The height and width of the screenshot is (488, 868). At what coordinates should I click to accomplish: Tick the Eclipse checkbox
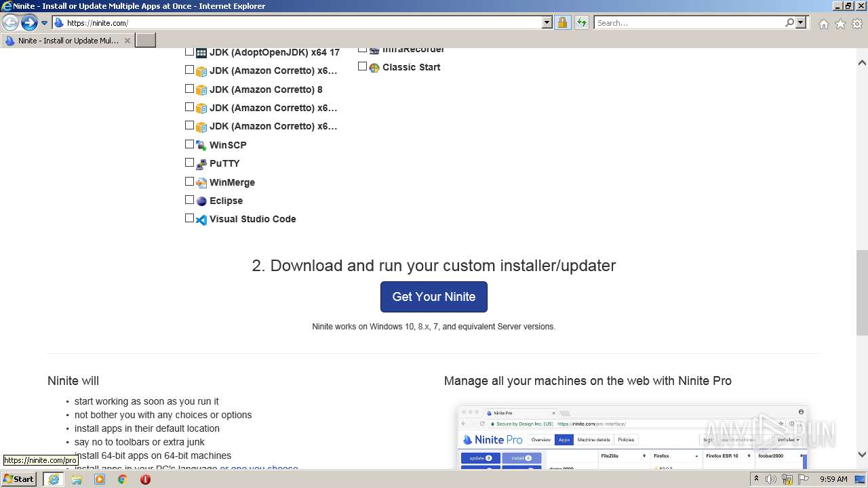tap(190, 200)
